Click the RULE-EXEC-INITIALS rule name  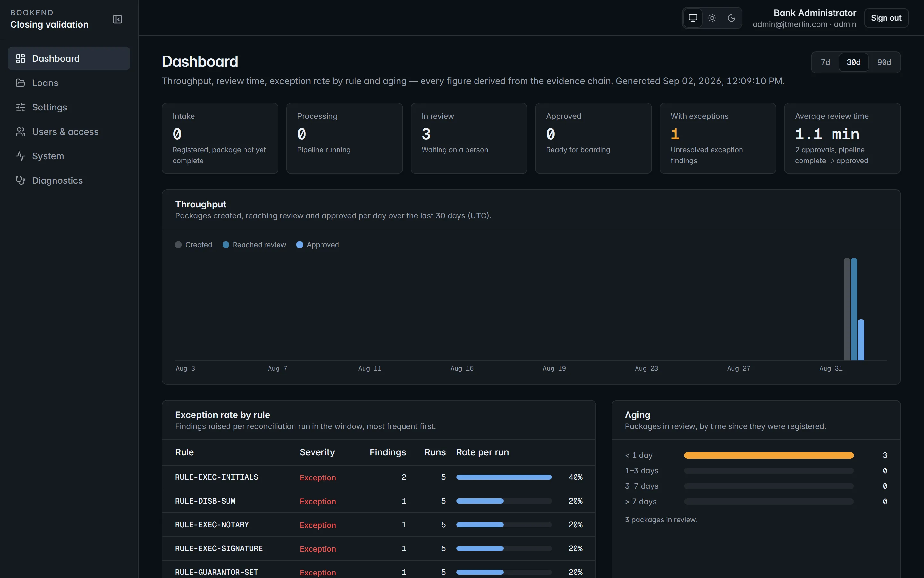[217, 477]
